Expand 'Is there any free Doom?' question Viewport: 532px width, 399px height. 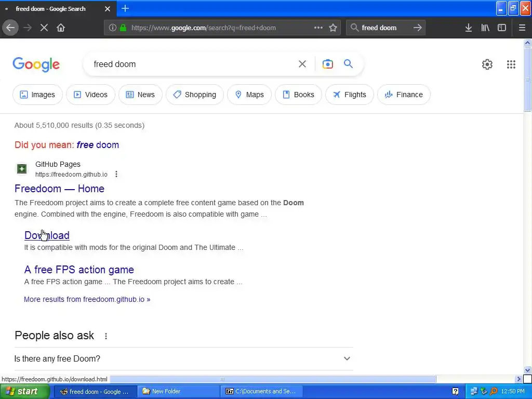pos(183,358)
